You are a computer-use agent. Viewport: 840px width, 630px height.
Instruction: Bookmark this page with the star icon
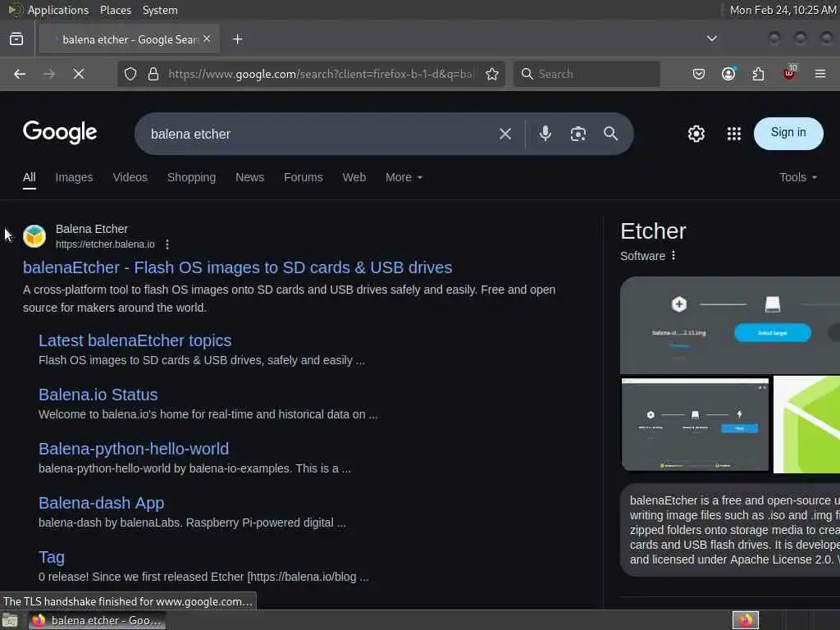(x=492, y=74)
